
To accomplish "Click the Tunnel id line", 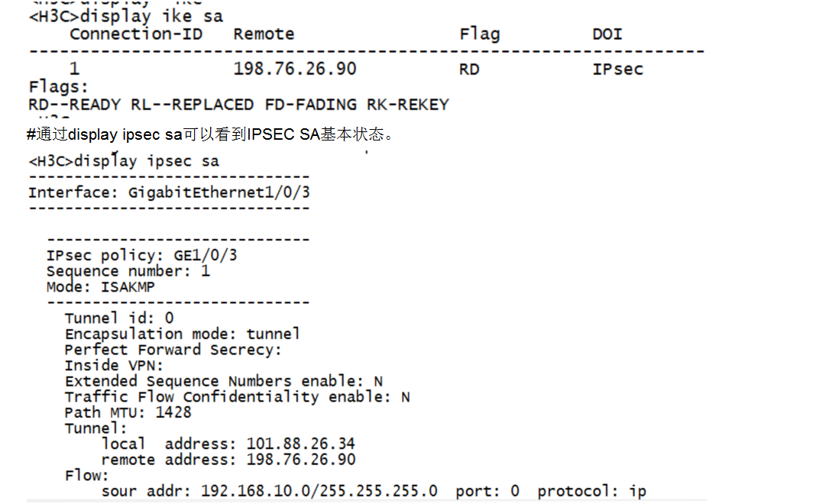I will coord(119,318).
